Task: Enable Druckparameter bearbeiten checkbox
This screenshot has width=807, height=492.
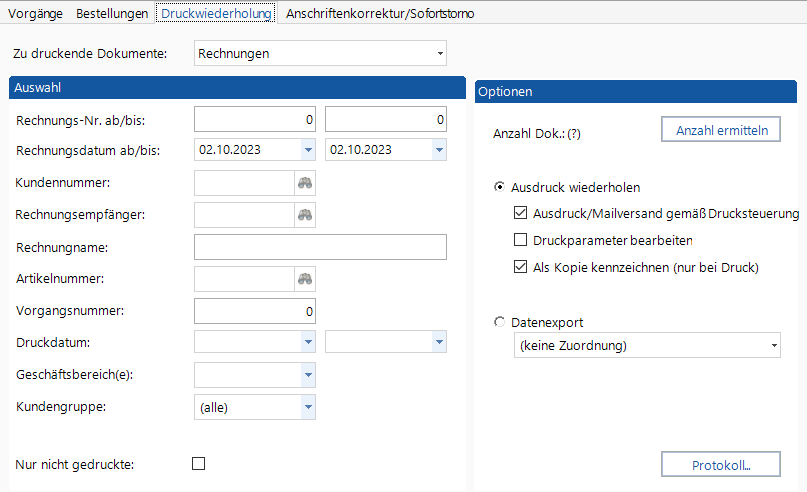Action: (520, 240)
